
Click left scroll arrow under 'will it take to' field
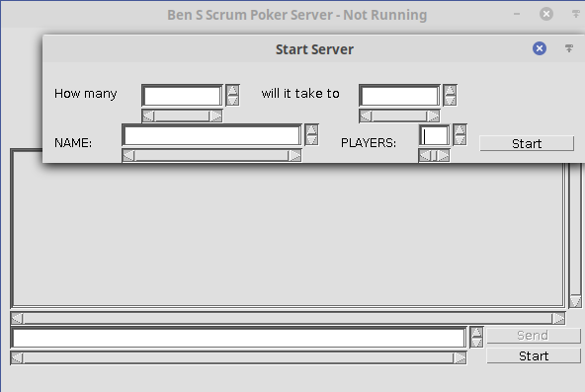[x=366, y=117]
